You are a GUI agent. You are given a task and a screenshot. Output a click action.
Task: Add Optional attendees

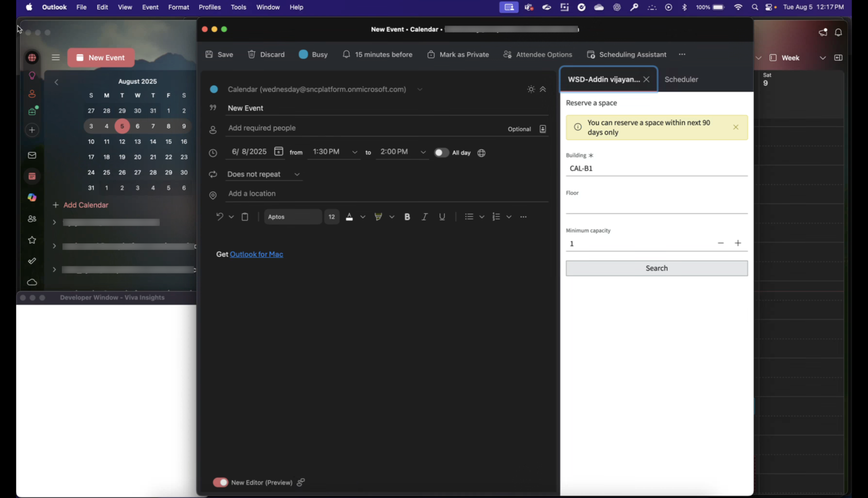(519, 129)
